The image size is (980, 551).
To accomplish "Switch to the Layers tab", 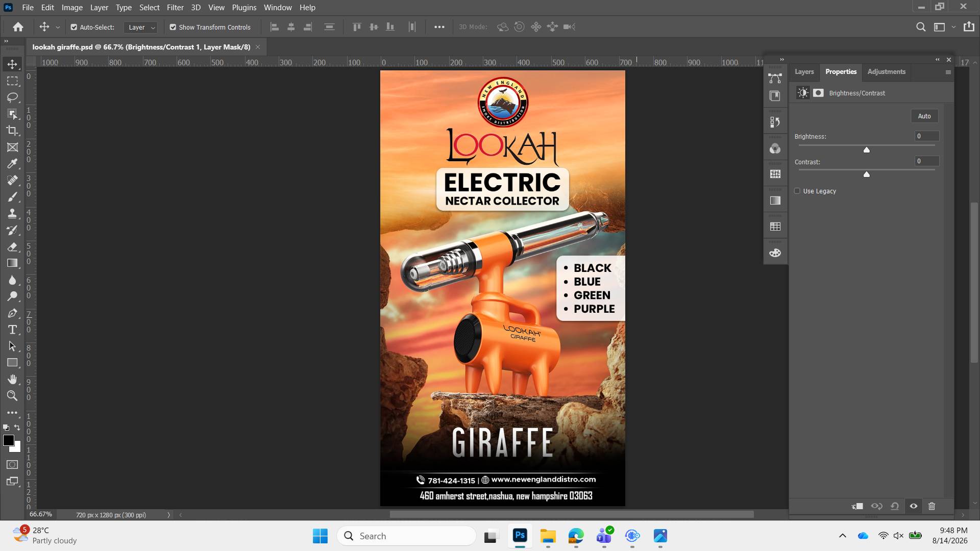I will [x=804, y=72].
